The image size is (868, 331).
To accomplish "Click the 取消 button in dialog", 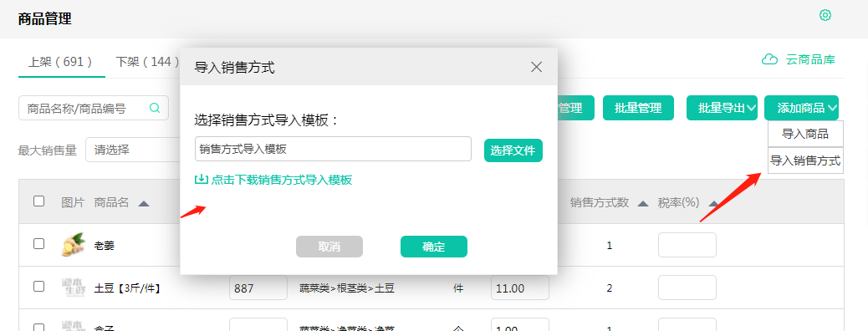I will coord(329,247).
